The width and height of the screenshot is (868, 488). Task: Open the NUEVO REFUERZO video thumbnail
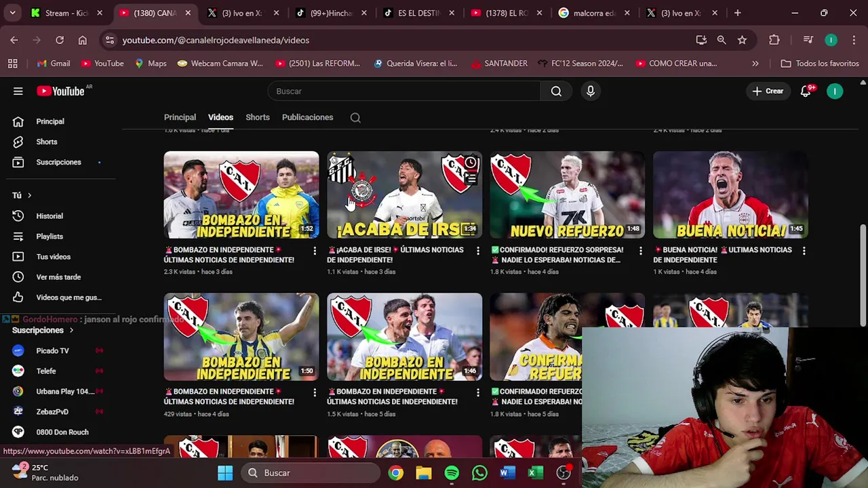click(x=568, y=195)
